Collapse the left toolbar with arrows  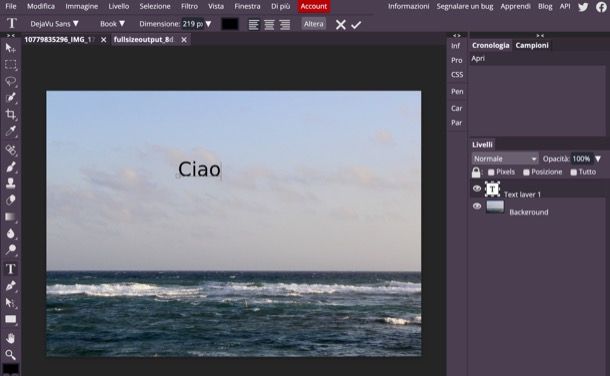(x=11, y=35)
